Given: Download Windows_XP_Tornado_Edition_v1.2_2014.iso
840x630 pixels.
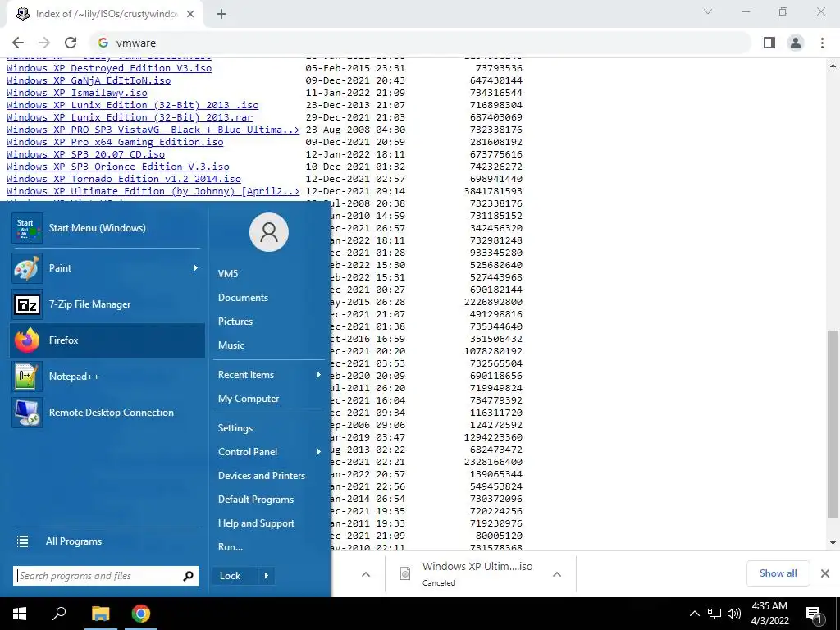Looking at the screenshot, I should [124, 179].
